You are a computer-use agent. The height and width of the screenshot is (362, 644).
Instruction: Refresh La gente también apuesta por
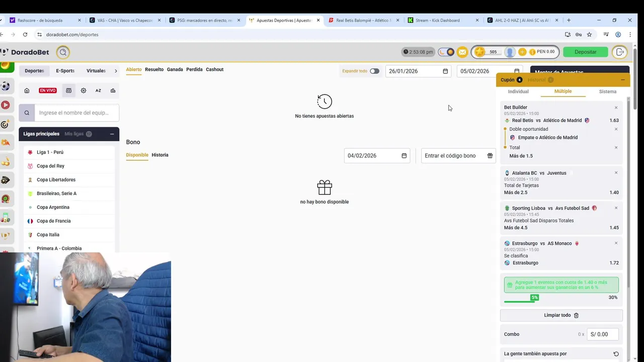616,354
